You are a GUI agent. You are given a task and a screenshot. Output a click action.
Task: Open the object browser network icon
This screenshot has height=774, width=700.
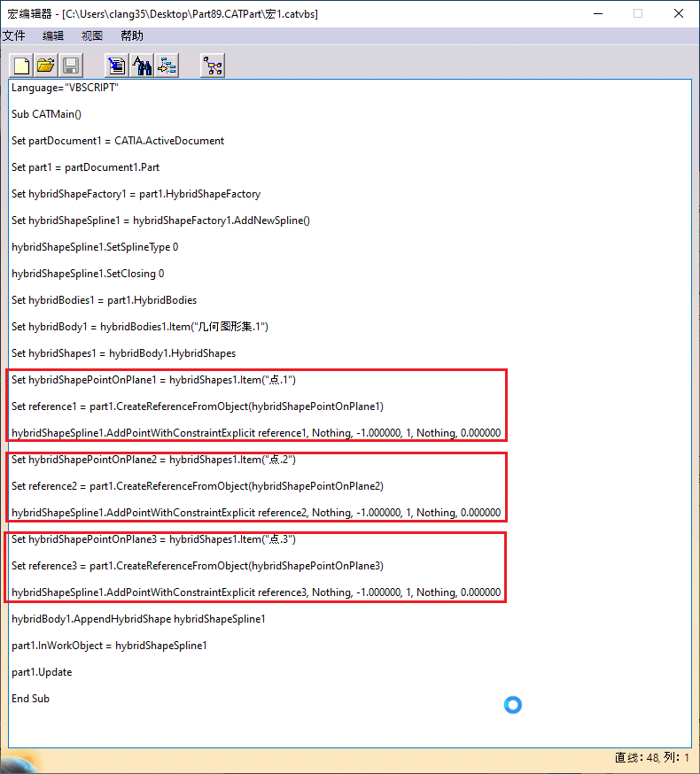point(213,66)
